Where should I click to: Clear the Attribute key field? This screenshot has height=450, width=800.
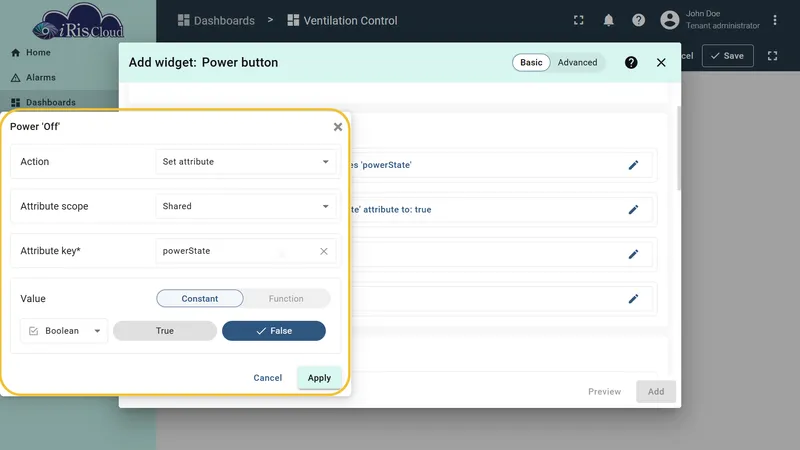click(x=324, y=251)
